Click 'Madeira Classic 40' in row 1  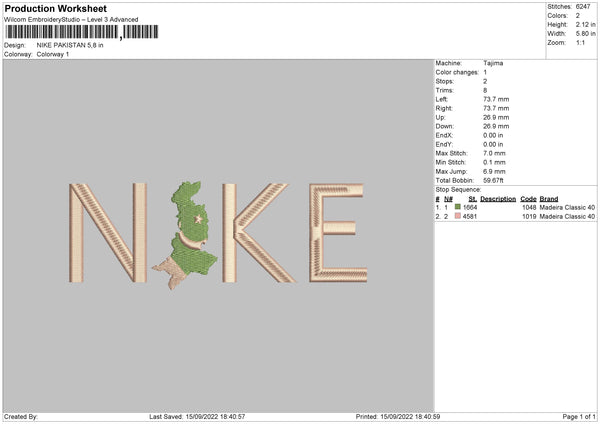tap(567, 207)
